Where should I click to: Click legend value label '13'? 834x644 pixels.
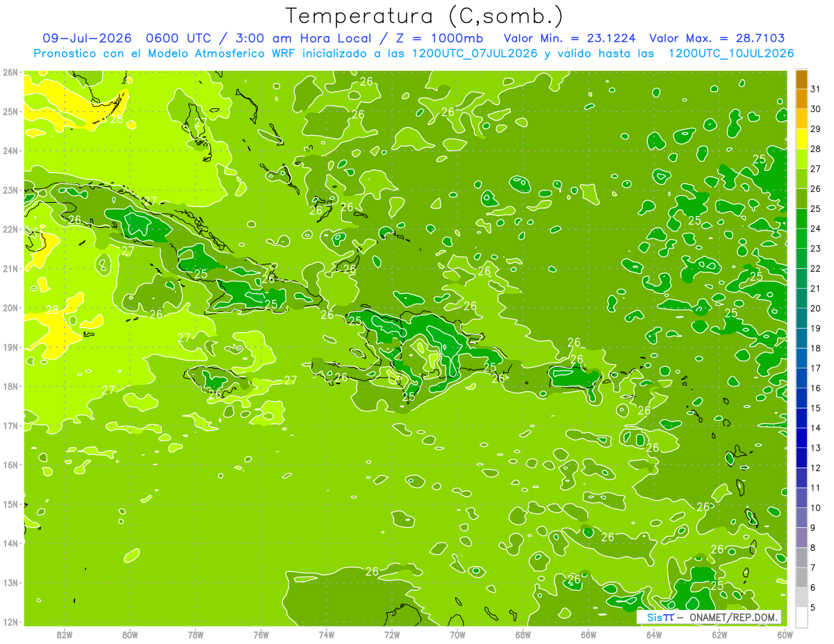816,448
